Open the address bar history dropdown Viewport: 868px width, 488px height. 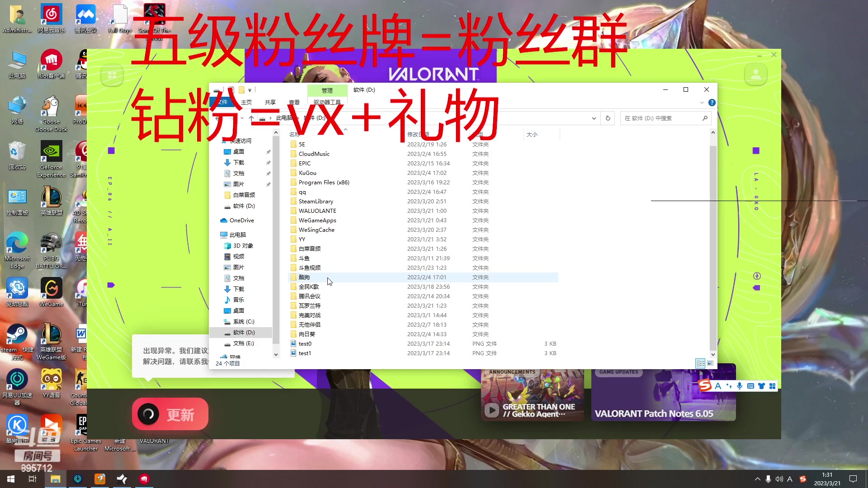tap(594, 118)
